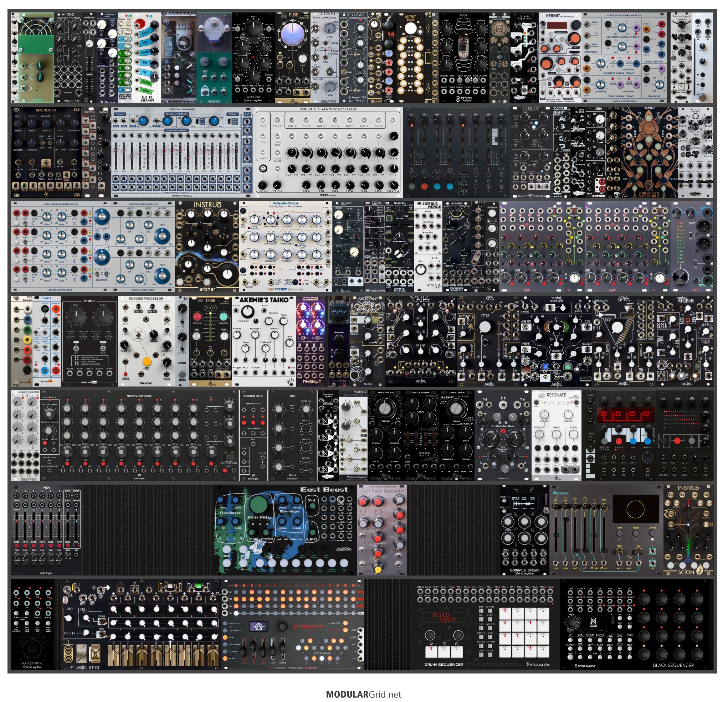
Task: Select the white Resonate module
Action: click(556, 435)
